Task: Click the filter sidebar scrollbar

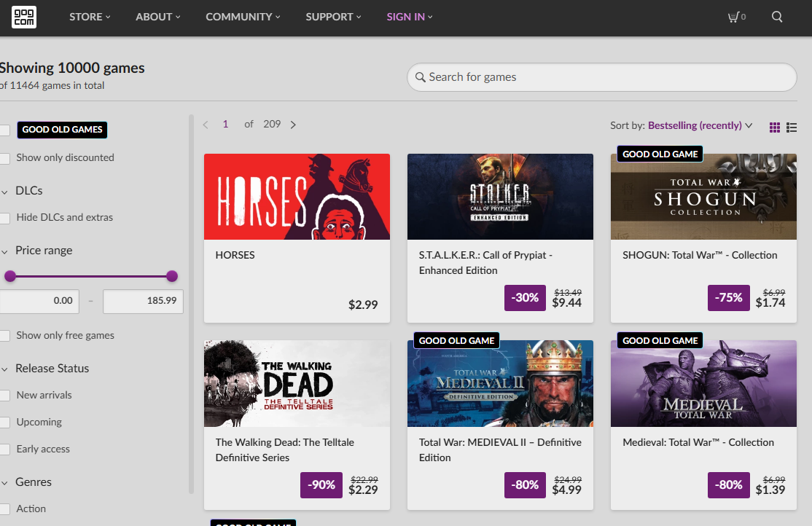Action: [191, 304]
